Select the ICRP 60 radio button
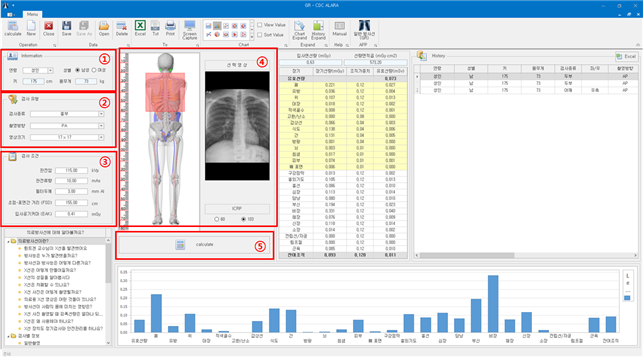Image resolution: width=643 pixels, height=360 pixels. pos(217,219)
